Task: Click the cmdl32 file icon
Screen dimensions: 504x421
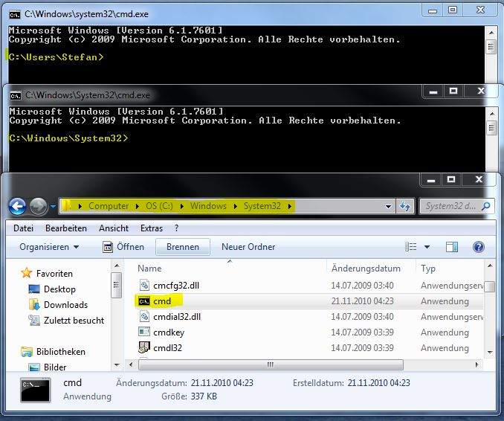Action: coord(144,348)
